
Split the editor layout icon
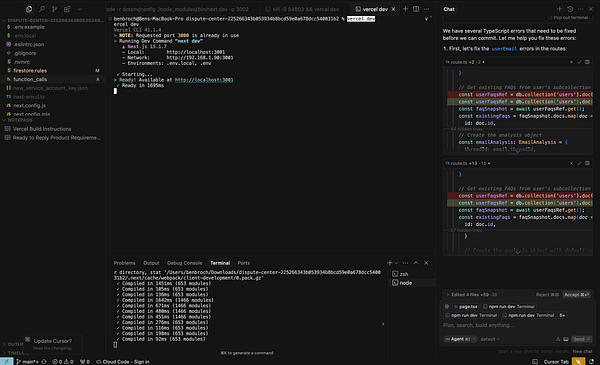[x=416, y=9]
